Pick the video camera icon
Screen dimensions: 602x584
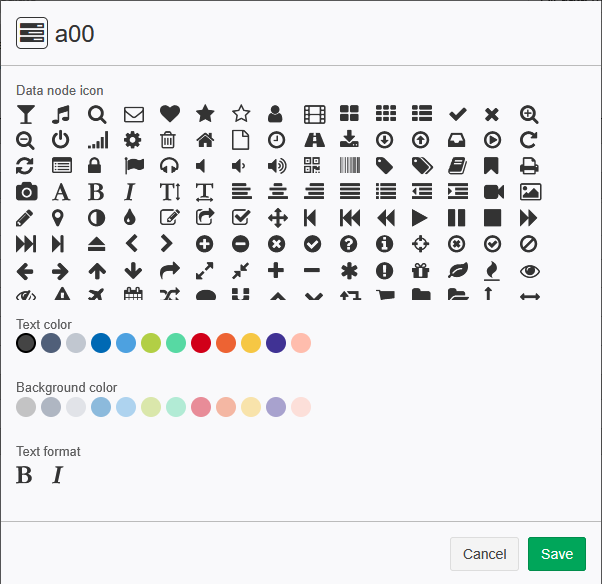(x=494, y=192)
